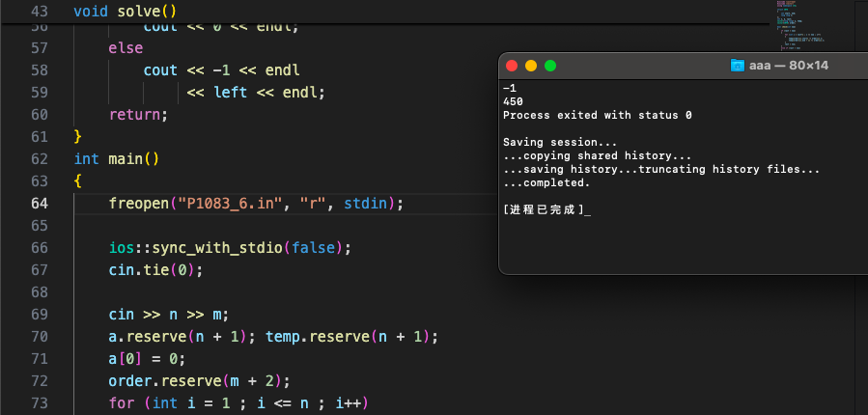
Task: Click the '[进程已完成]' terminal line
Action: 544,209
